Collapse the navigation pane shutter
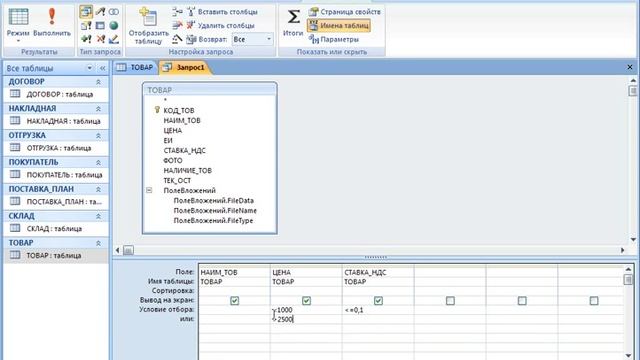Screen dimensions: 640x360 (102, 68)
